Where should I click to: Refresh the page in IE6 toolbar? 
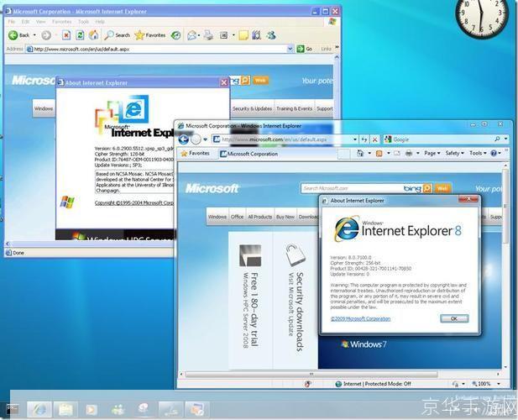click(x=80, y=35)
